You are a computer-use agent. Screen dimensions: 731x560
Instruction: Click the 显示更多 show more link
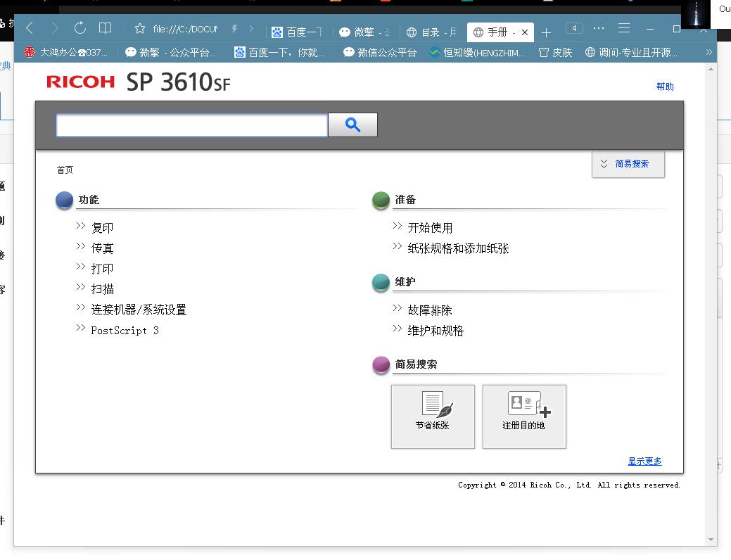(x=644, y=461)
